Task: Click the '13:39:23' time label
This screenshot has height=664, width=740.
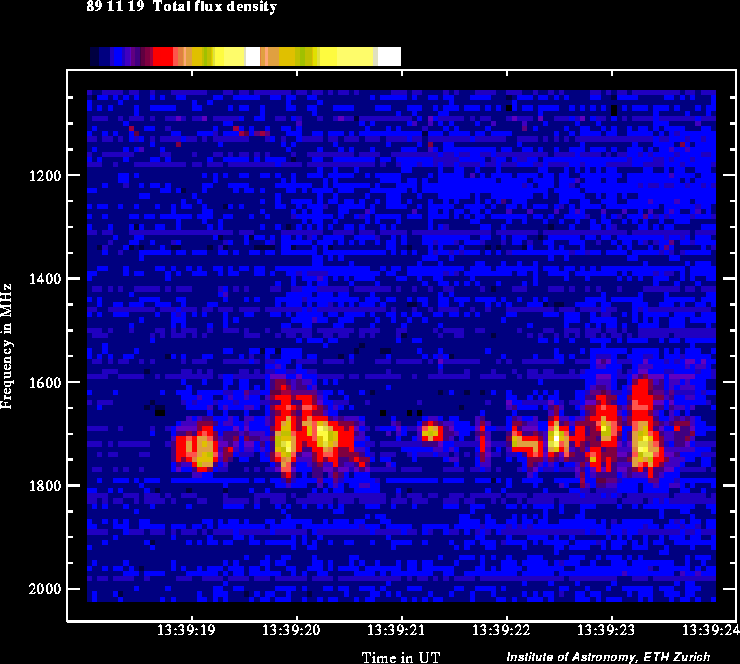Action: click(x=606, y=630)
